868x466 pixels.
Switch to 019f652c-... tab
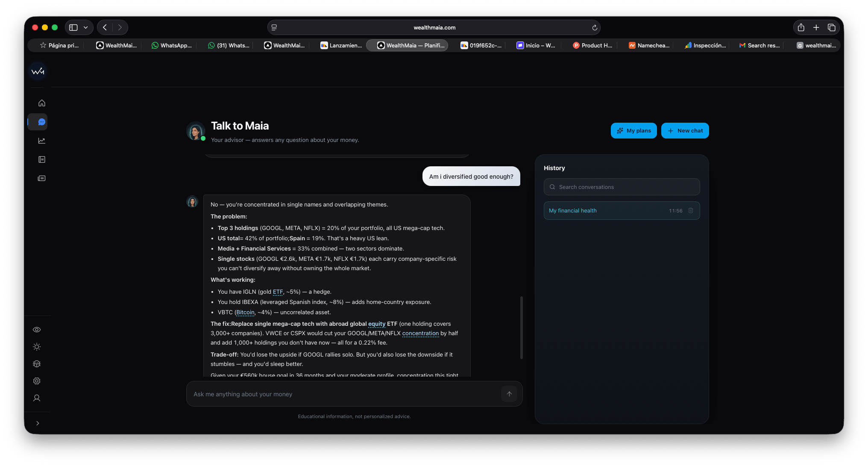click(x=481, y=45)
